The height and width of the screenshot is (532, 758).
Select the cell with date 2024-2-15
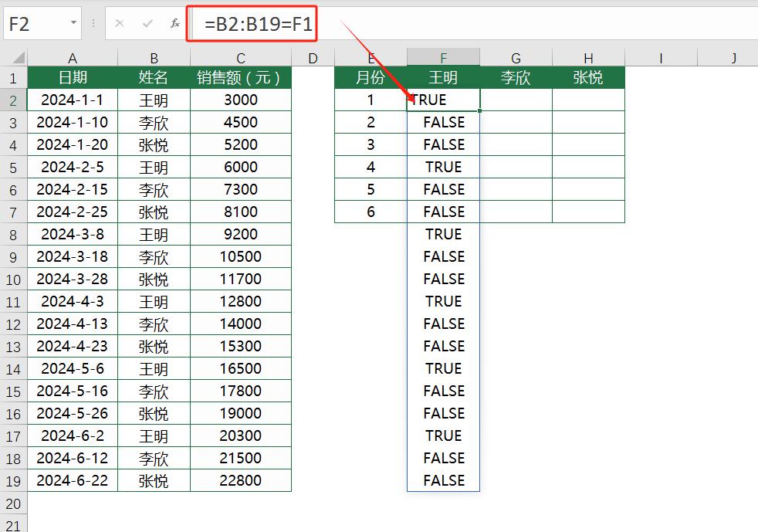coord(73,190)
